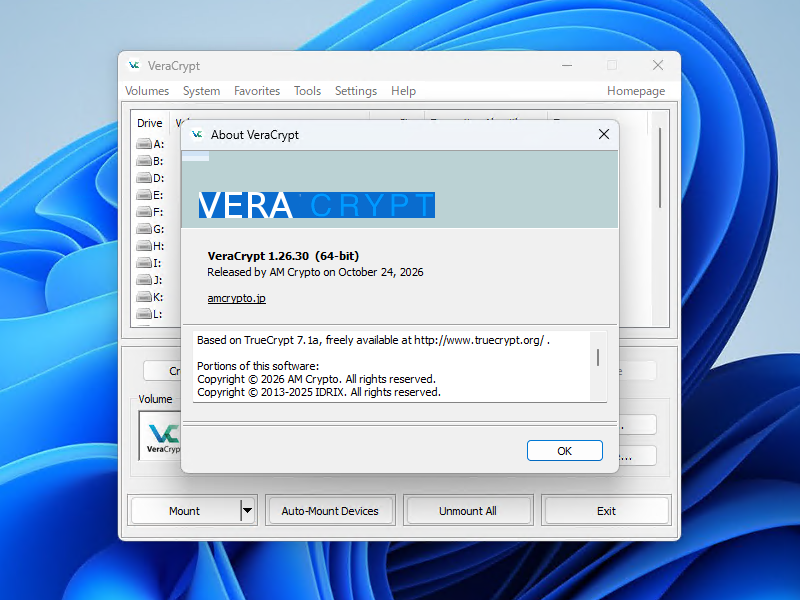
Task: Open the Tools menu
Action: click(x=307, y=91)
